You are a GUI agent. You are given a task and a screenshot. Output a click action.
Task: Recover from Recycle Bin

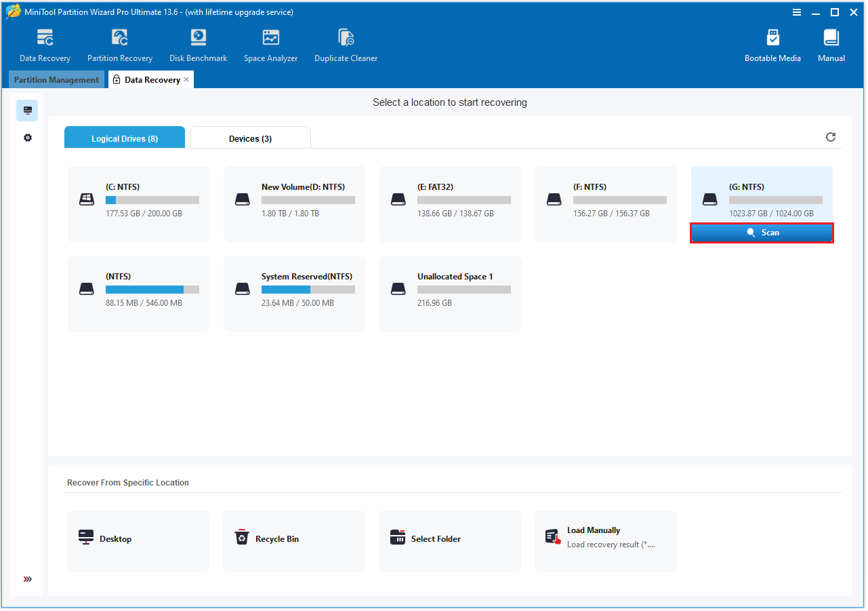[294, 540]
